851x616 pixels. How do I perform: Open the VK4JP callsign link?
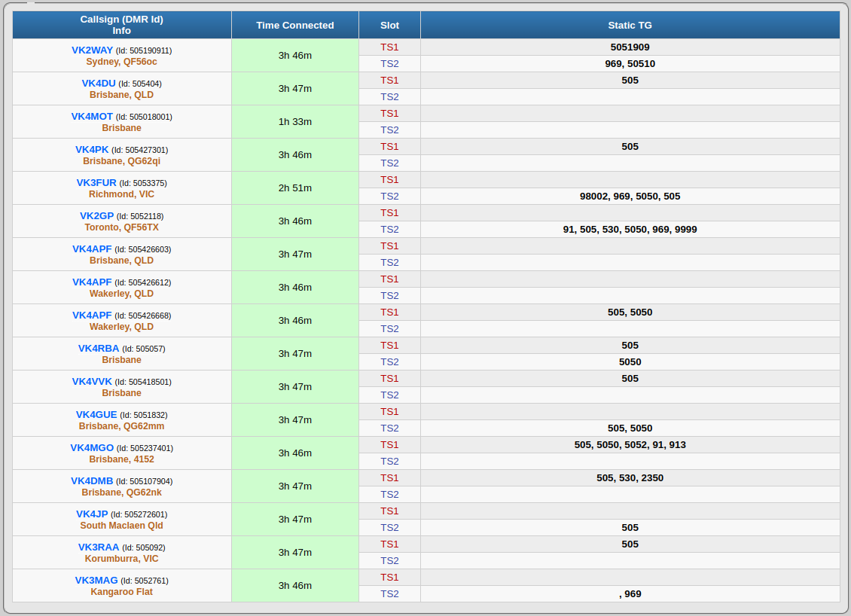click(x=92, y=514)
